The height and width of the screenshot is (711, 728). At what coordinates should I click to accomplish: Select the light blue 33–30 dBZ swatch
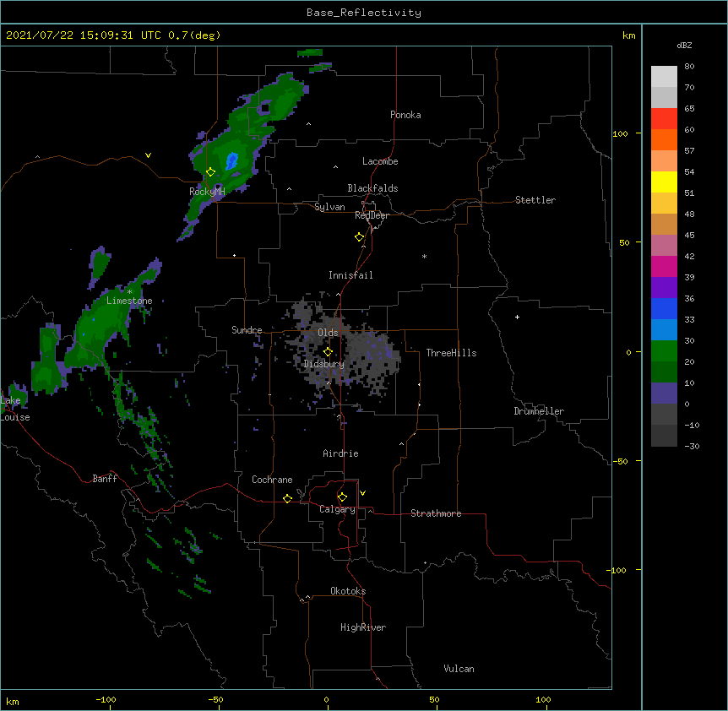click(x=664, y=330)
